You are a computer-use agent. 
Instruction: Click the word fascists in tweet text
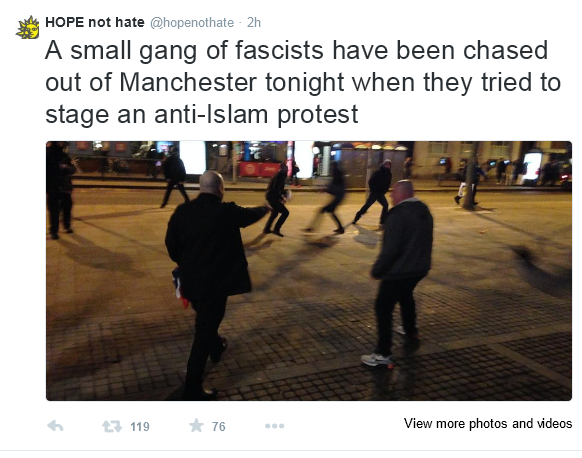coord(279,50)
